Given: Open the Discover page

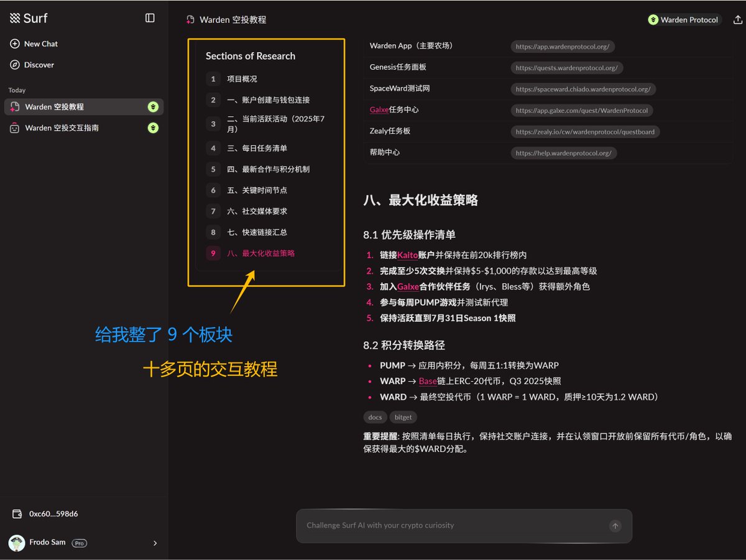Looking at the screenshot, I should pos(32,65).
